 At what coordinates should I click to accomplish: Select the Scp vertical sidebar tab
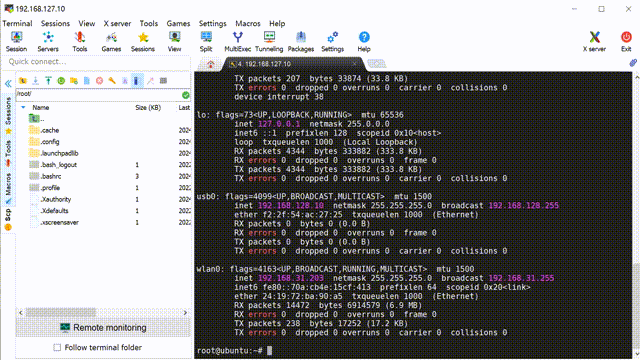point(8,220)
